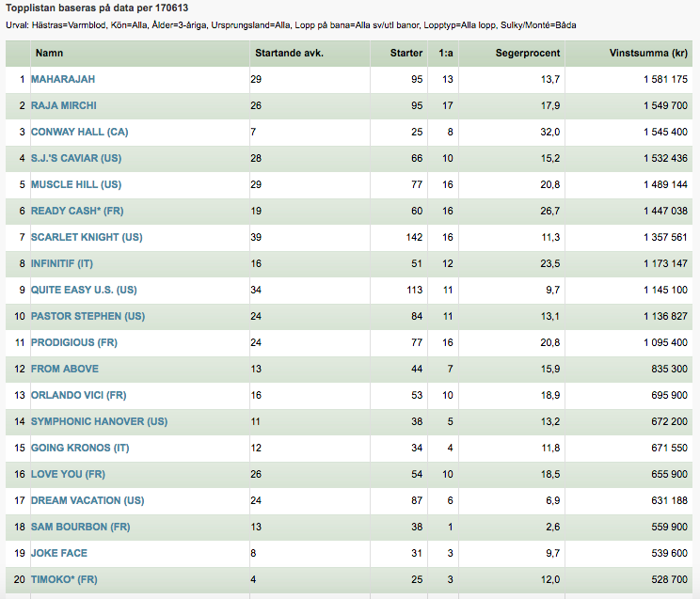
Task: Select winnings value 1 489 144
Action: [665, 185]
